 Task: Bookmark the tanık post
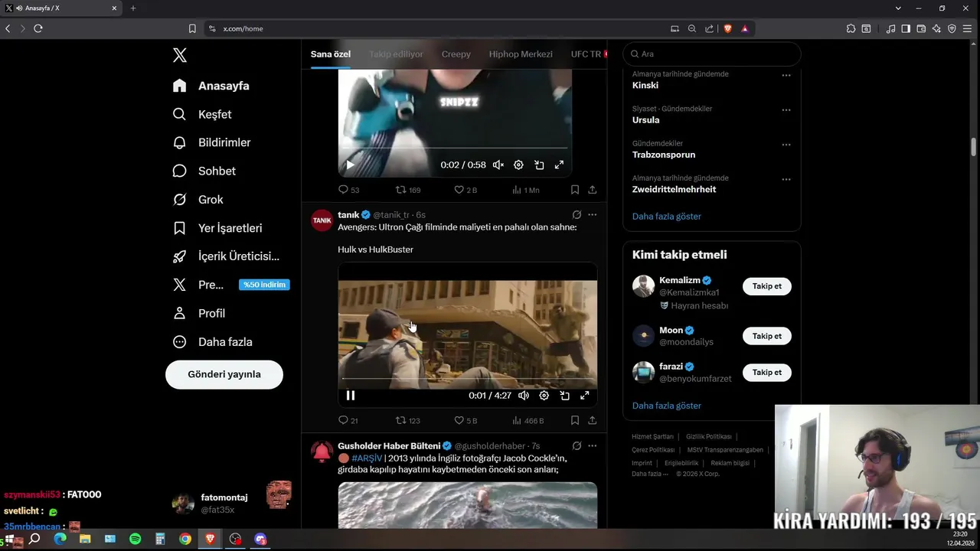[574, 420]
